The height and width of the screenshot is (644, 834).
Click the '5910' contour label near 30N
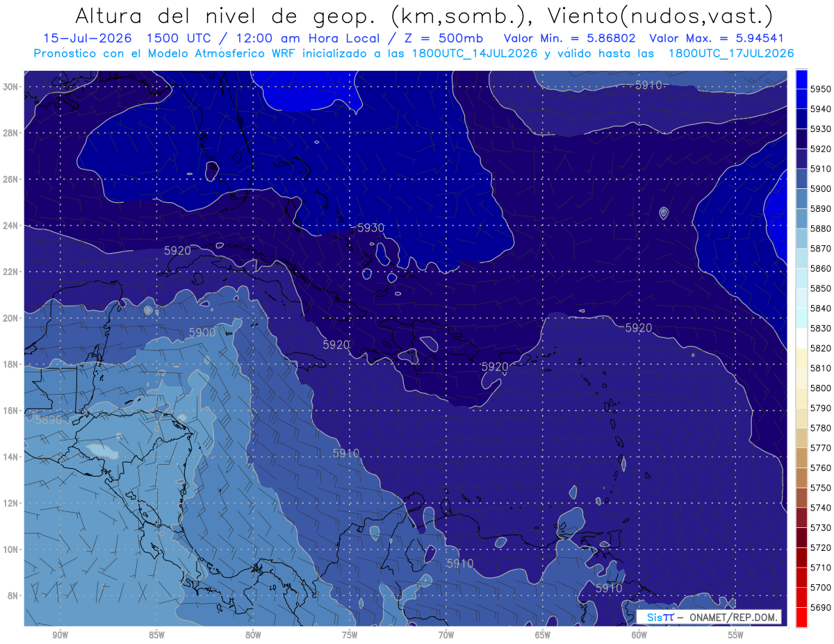(649, 85)
